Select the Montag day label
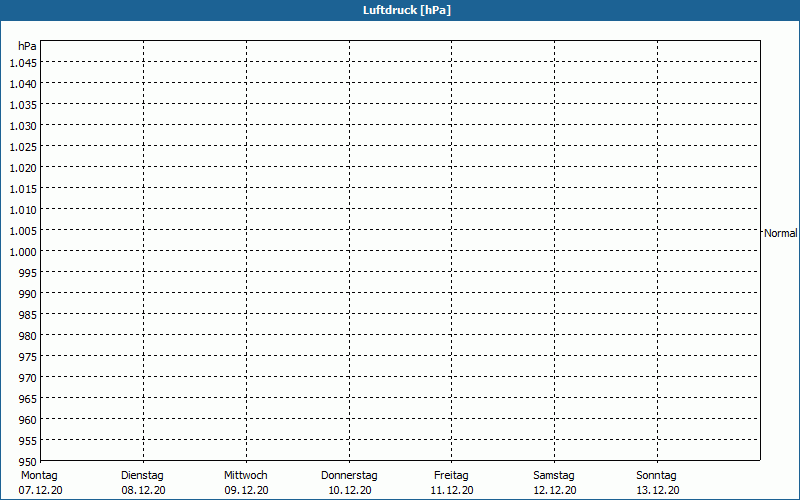The width and height of the screenshot is (800, 500). pos(40,475)
